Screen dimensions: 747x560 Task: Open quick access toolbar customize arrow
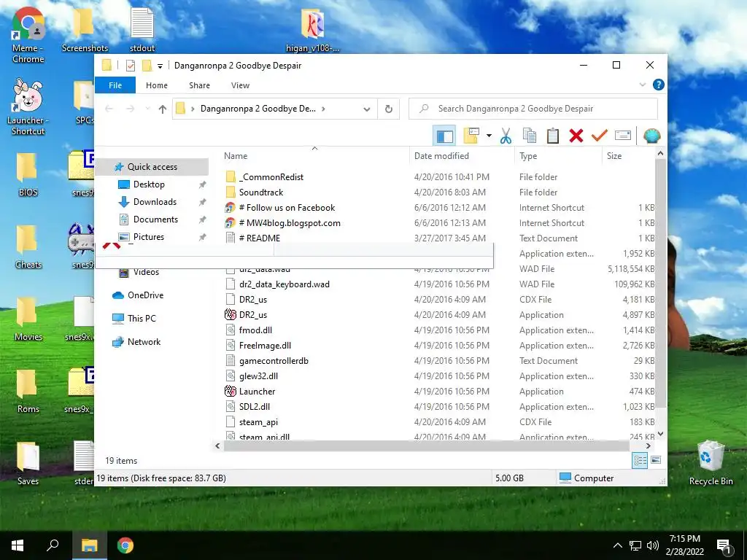click(x=160, y=66)
